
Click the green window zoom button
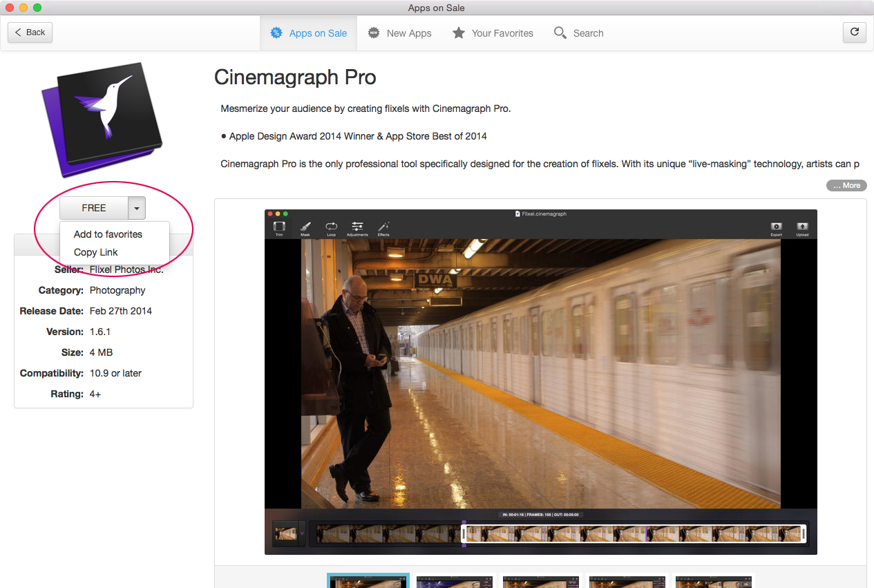[37, 8]
